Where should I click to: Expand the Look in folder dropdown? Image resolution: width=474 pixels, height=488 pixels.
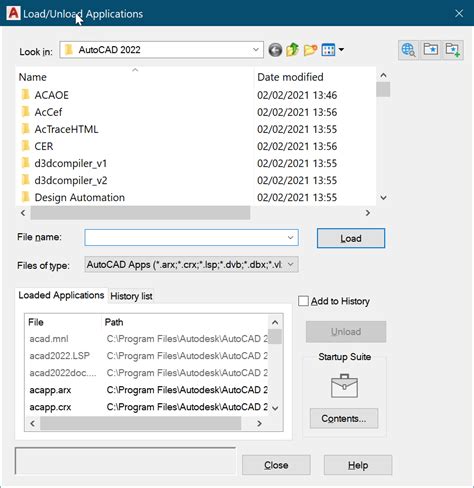click(x=256, y=50)
